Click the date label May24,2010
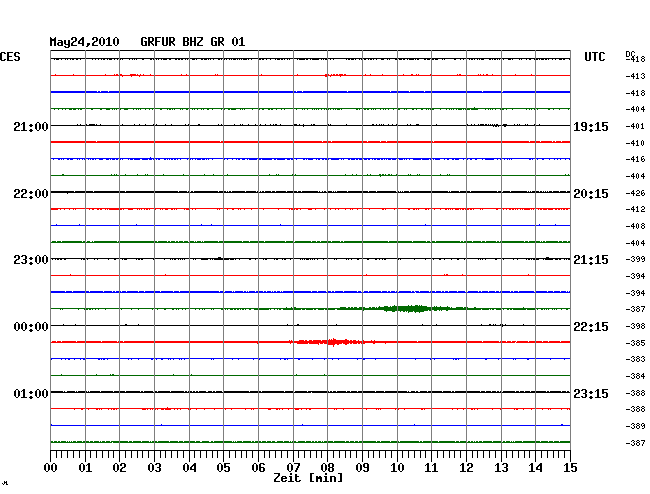650x494 pixels. click(x=84, y=42)
